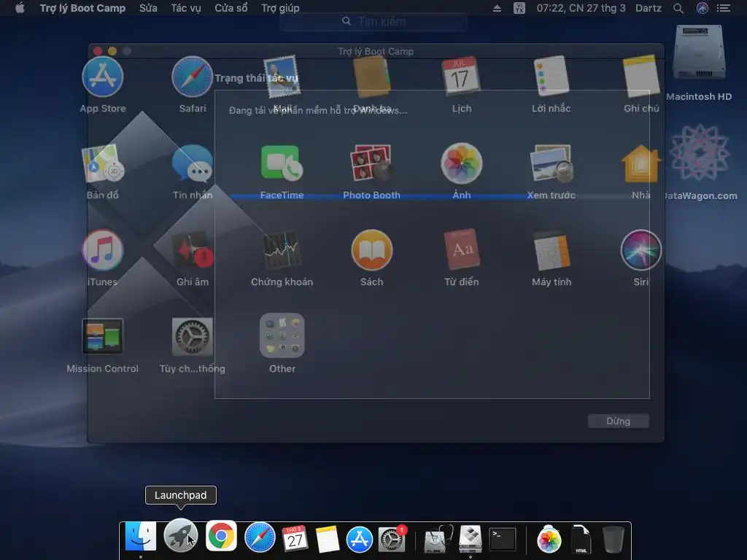Open Disk Utility from the Dock
747x560 pixels.
tap(438, 539)
